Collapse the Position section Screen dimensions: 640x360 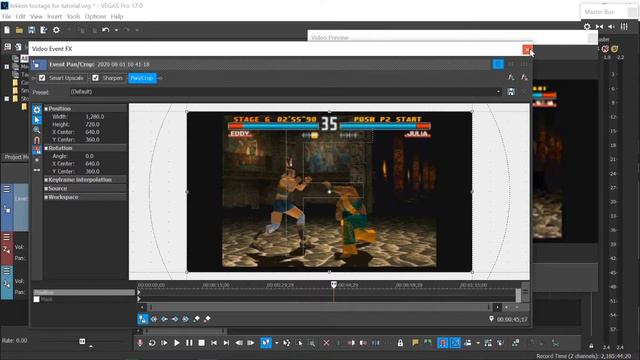coord(46,109)
